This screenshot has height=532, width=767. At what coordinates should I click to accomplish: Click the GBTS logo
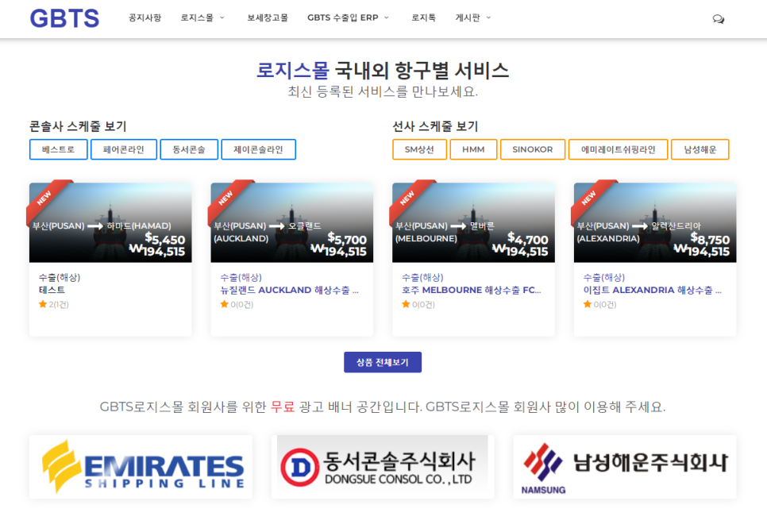[x=64, y=18]
